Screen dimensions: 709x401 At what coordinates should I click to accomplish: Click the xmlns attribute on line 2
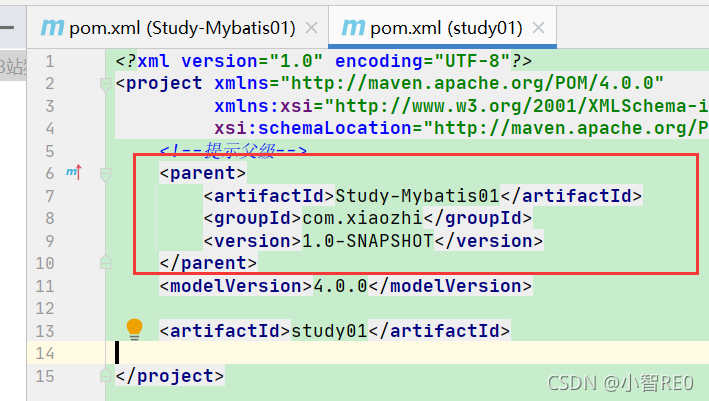click(x=439, y=83)
